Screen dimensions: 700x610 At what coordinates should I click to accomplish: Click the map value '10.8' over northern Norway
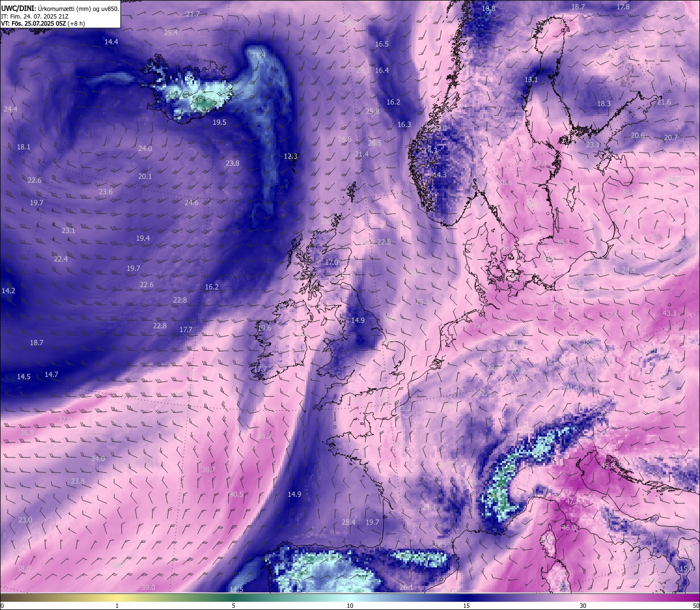click(x=488, y=9)
